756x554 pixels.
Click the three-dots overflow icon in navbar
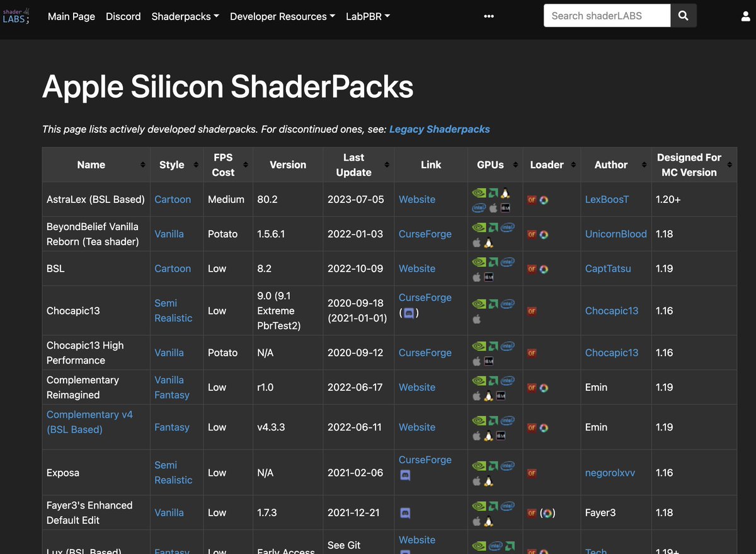(489, 16)
